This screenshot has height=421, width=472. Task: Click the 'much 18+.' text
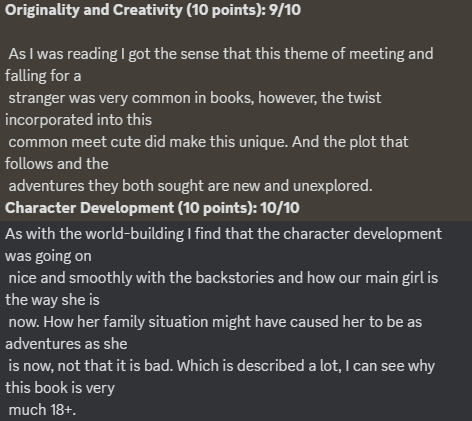click(x=42, y=410)
